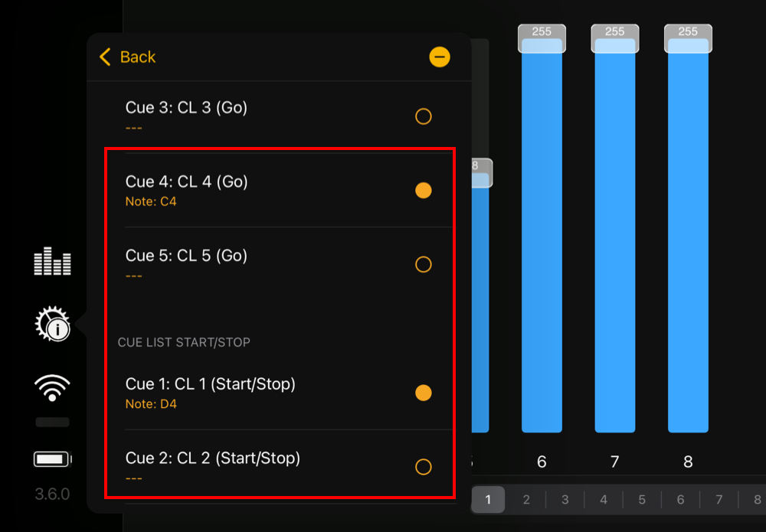
Task: Select Cue 5: CL 5 (Go) radio
Action: coord(423,264)
